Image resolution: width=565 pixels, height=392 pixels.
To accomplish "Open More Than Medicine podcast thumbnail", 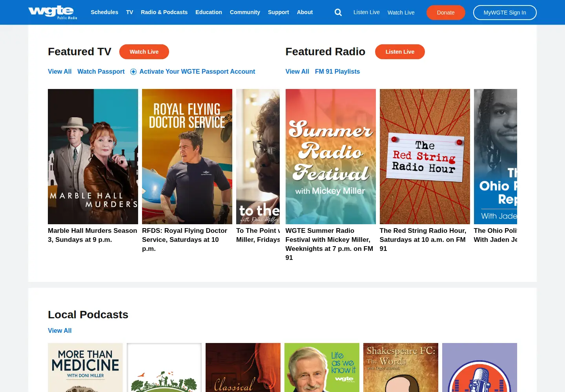I will pyautogui.click(x=85, y=367).
